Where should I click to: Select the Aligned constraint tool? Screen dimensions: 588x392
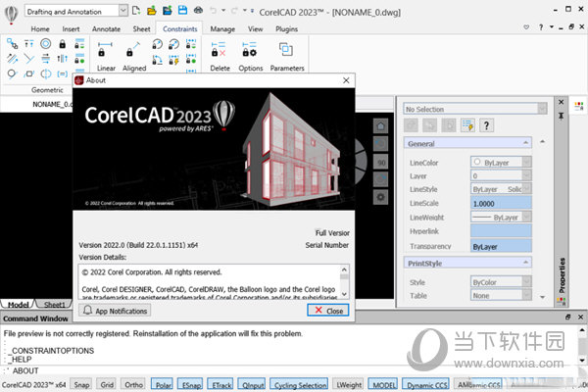click(x=134, y=52)
